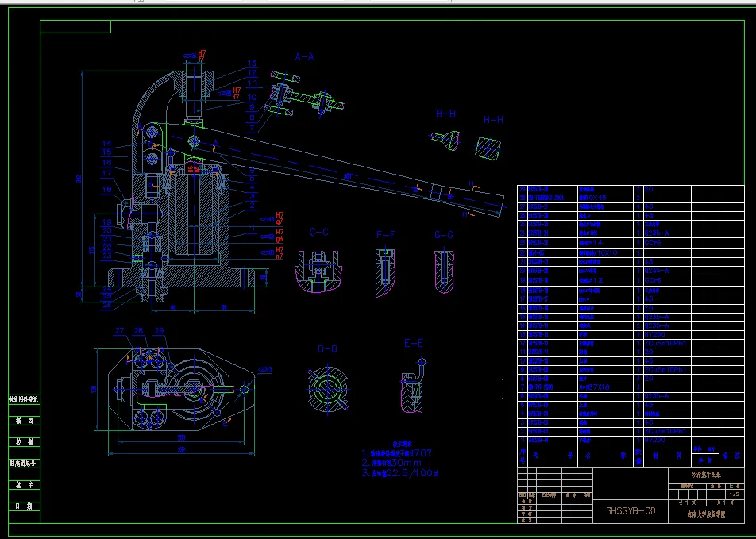Viewport: 756px width, 539px height.
Task: Click GCr6 material in row 23
Action: click(654, 243)
